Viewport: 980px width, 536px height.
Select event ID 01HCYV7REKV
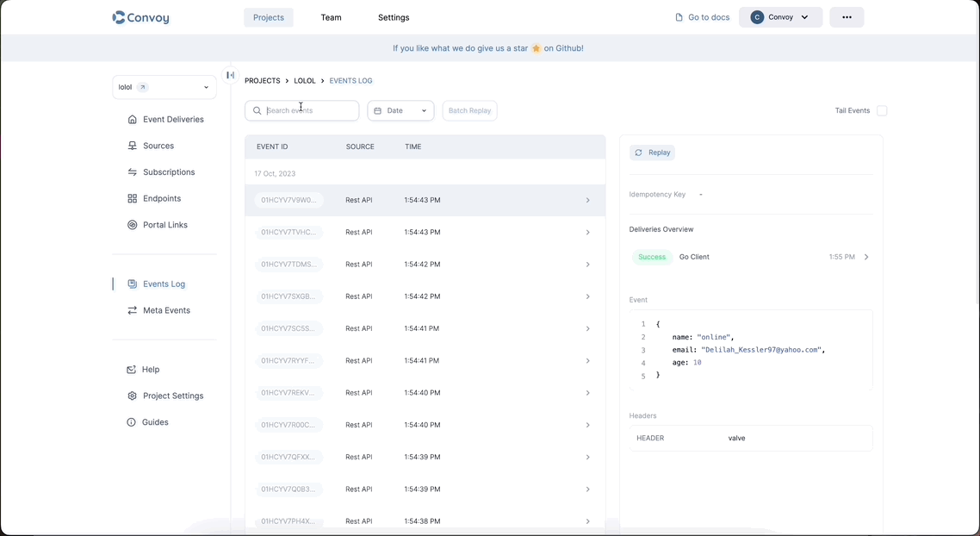tap(288, 393)
